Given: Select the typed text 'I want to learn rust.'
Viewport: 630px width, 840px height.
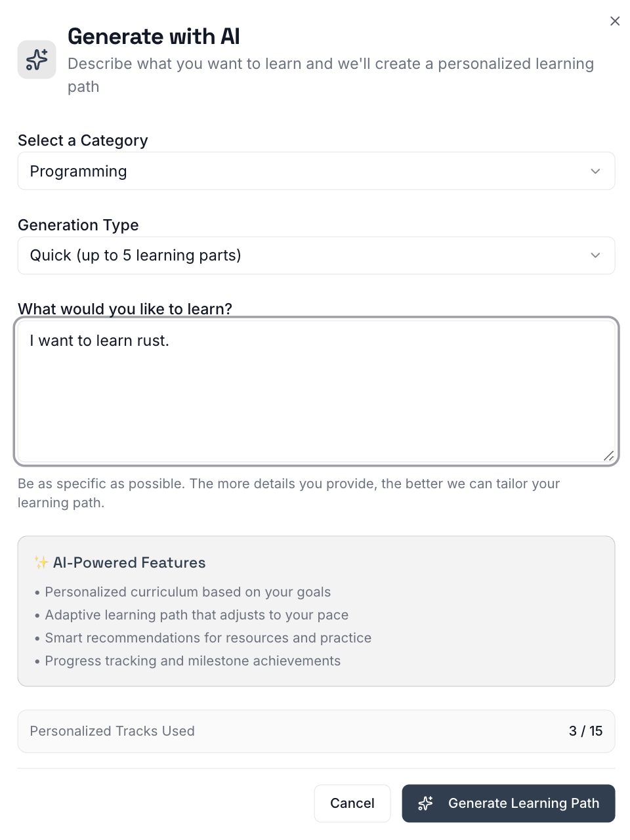Looking at the screenshot, I should click(99, 341).
